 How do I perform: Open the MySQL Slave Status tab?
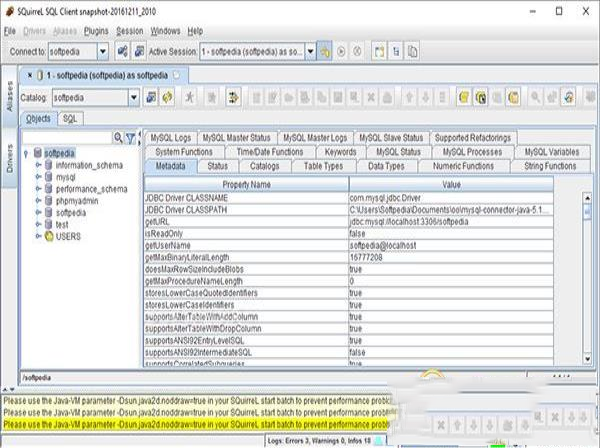[x=391, y=138]
